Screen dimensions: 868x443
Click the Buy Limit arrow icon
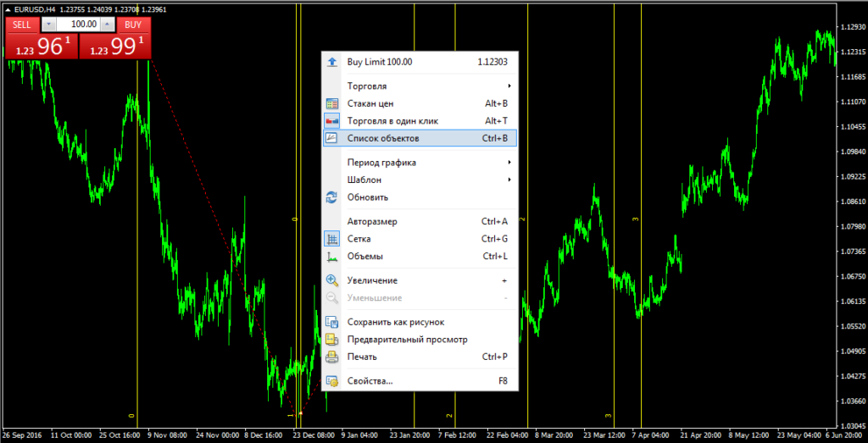(x=332, y=62)
